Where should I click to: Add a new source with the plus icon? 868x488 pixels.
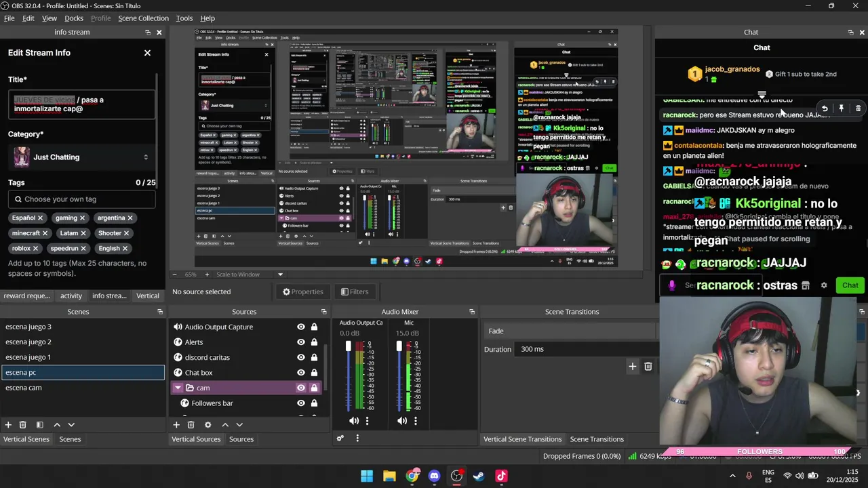[176, 424]
